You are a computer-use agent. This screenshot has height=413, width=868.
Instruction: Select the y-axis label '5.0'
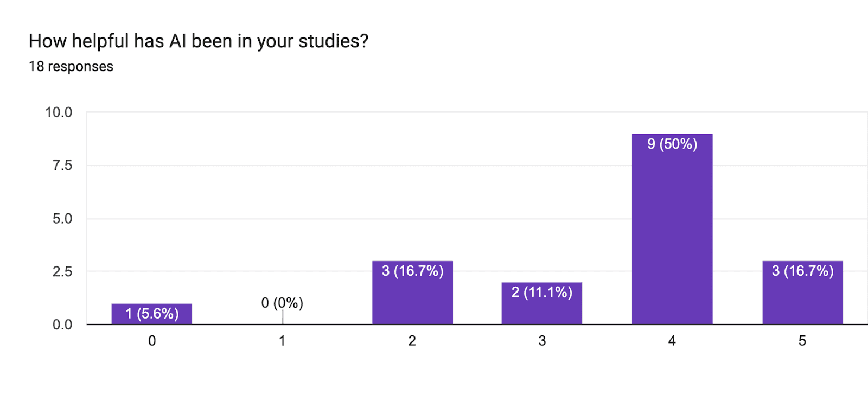pos(62,219)
